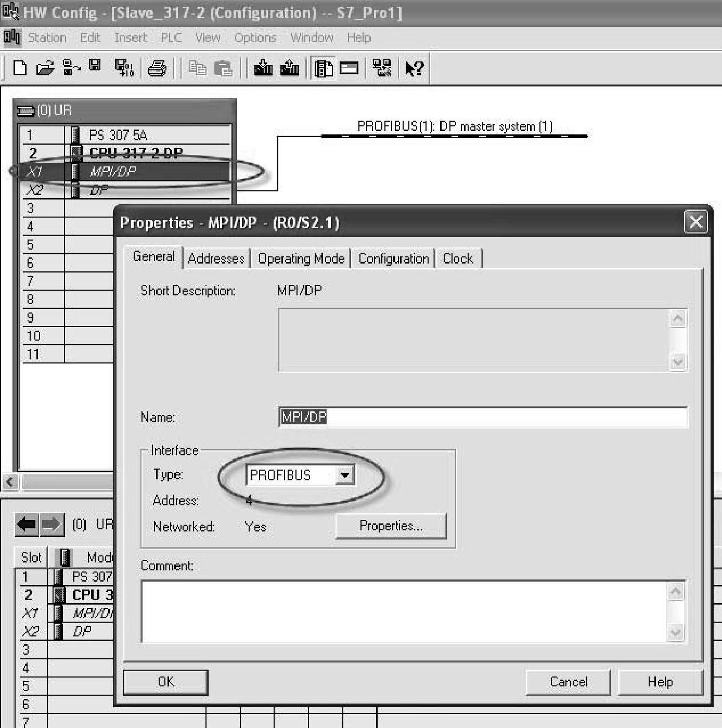This screenshot has height=728, width=722.
Task: Click the Paste toolbar icon
Action: [223, 68]
